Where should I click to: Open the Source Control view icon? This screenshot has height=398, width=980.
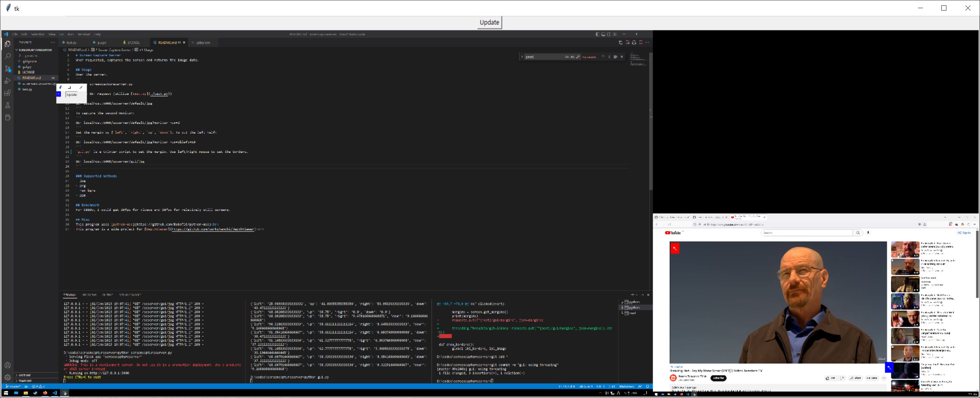tap(7, 69)
